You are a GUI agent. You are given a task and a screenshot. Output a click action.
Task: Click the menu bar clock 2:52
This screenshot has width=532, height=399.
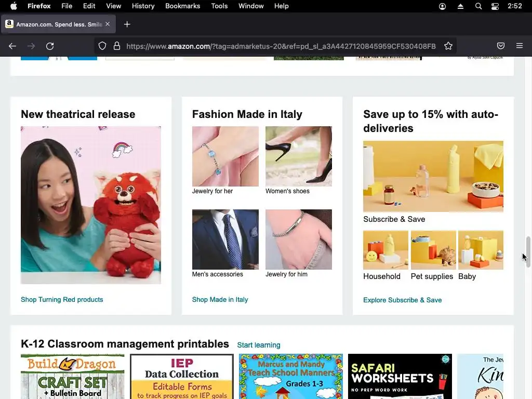tap(515, 6)
